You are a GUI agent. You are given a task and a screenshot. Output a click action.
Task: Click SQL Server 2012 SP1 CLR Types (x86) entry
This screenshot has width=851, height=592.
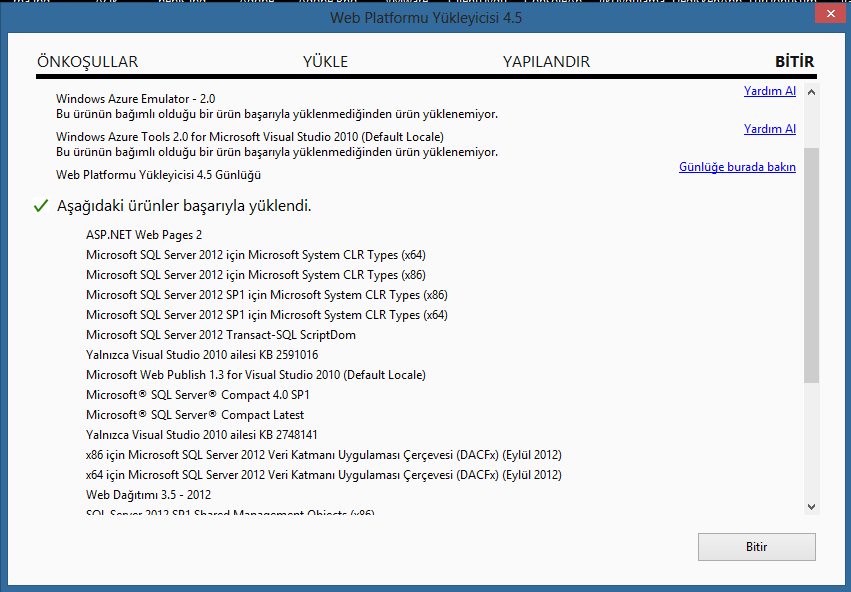266,295
